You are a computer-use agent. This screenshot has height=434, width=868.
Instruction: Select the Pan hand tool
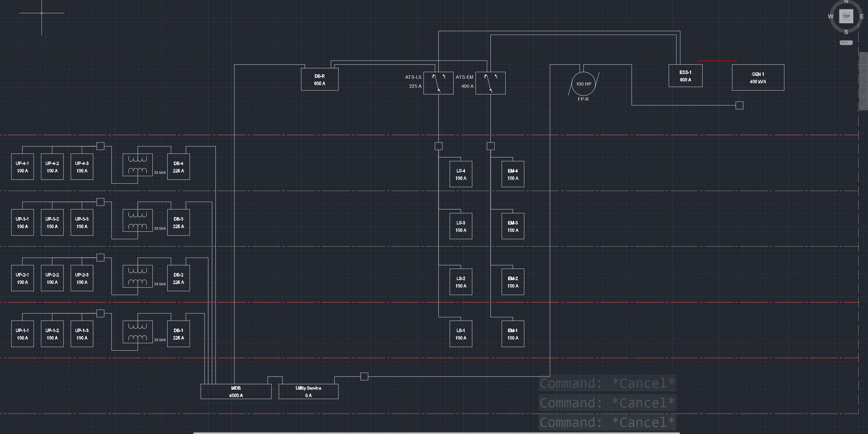point(864,72)
